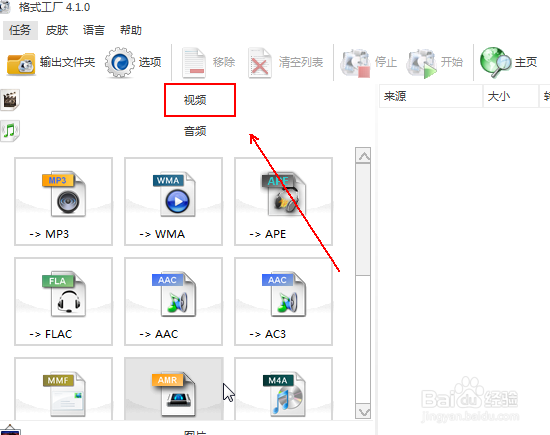Choose the -> APE converter
Image resolution: width=550 pixels, height=435 pixels.
coord(283,201)
